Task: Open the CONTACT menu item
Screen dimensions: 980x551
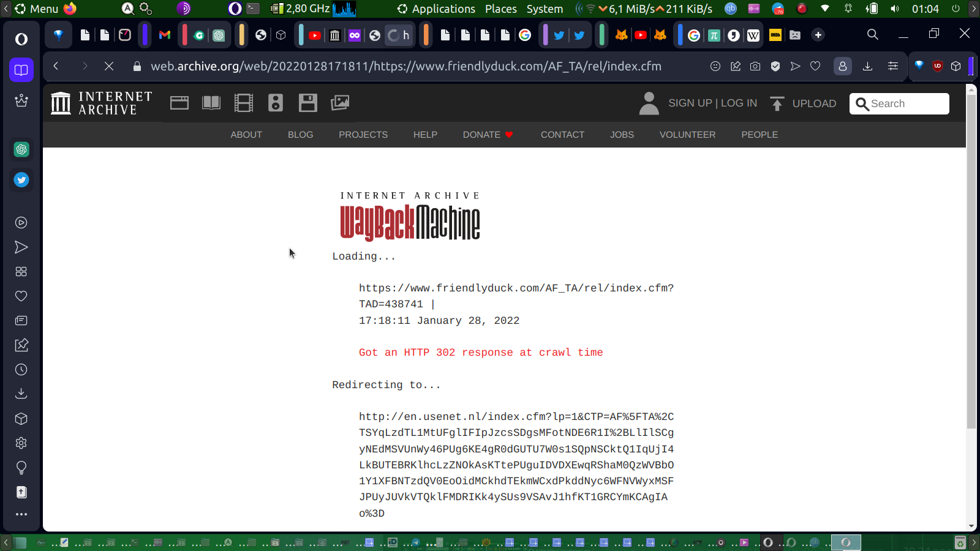Action: (562, 135)
